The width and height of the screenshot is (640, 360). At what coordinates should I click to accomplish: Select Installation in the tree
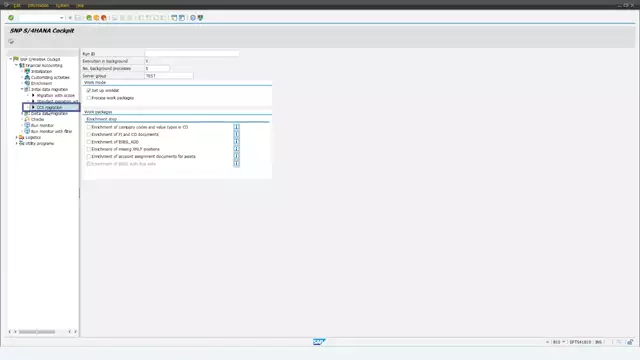coord(41,71)
